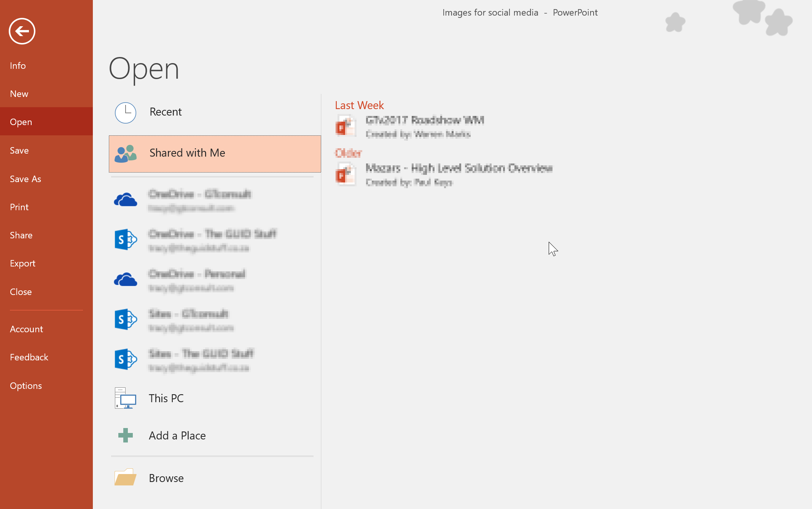
Task: Click the This PC computer icon
Action: [x=126, y=398]
